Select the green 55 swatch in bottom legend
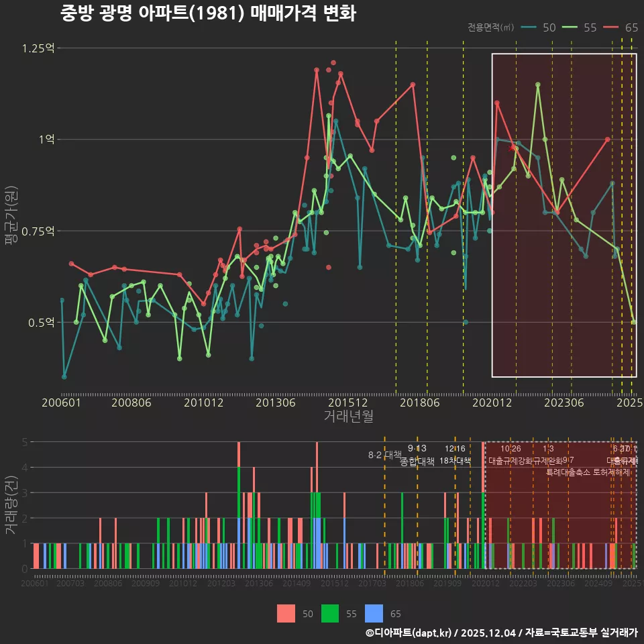644x644 pixels. [x=330, y=613]
